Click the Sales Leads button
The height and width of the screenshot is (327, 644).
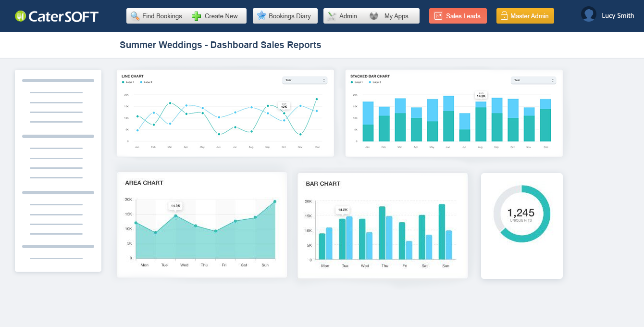click(x=458, y=15)
